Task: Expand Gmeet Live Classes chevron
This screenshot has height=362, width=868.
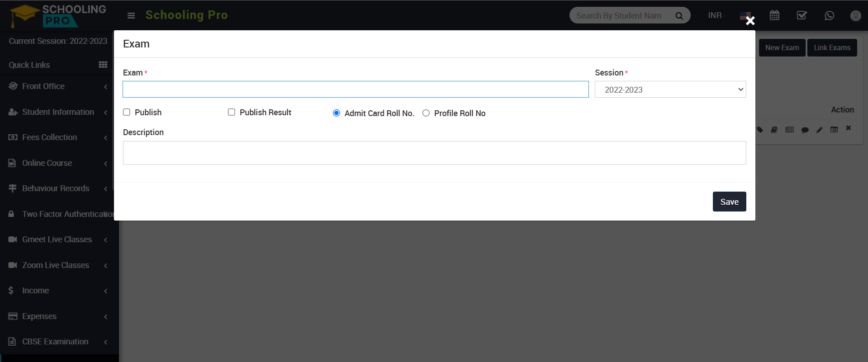Action: (x=106, y=240)
